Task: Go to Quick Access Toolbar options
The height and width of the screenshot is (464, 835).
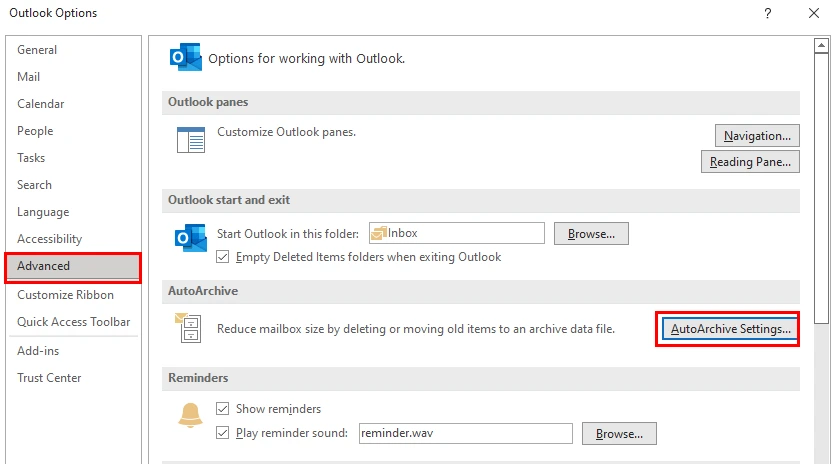Action: tap(73, 322)
